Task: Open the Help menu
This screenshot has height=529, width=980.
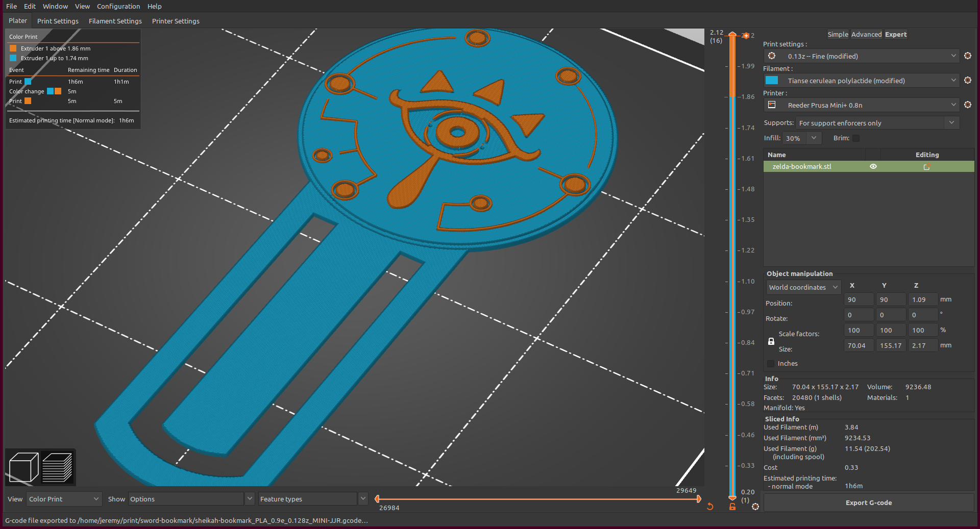Action: click(x=155, y=6)
